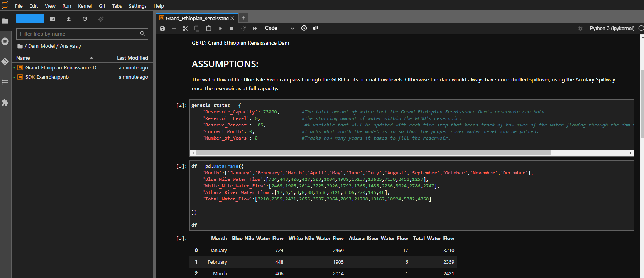Interrupt the kernel with stop icon
The height and width of the screenshot is (278, 644).
pyautogui.click(x=232, y=29)
